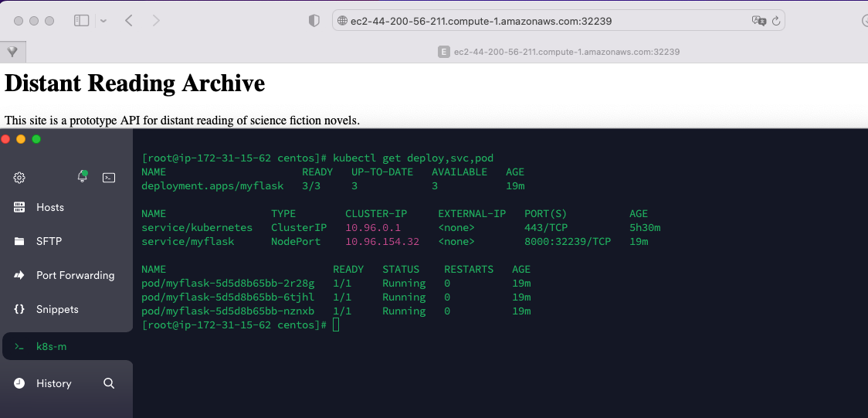The width and height of the screenshot is (868, 418).
Task: Click the cluster IP 10.96.0.1
Action: click(373, 228)
